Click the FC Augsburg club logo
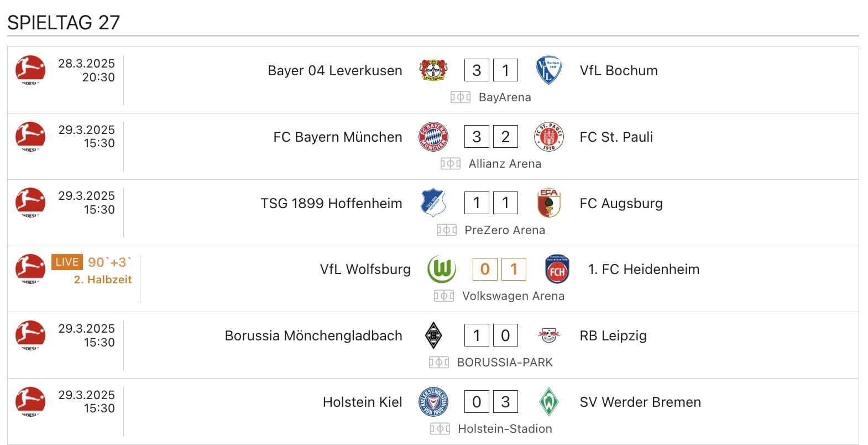 point(548,203)
